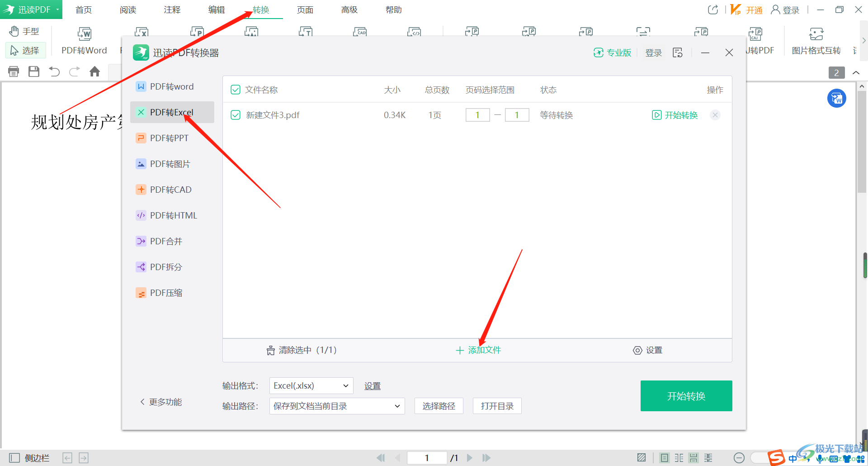Select PDF拆分 in converter sidebar
The image size is (868, 466).
(x=172, y=267)
